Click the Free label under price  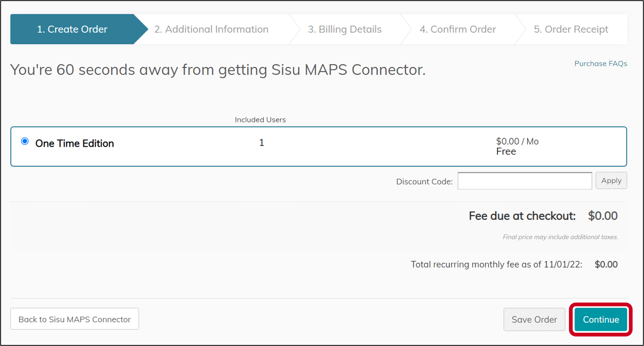point(506,152)
